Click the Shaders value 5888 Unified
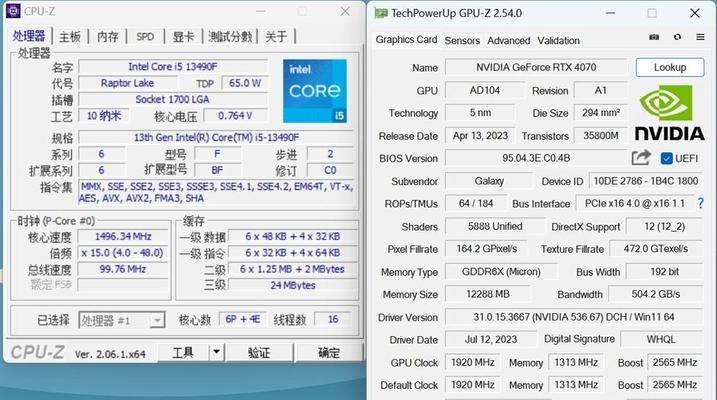 (x=495, y=226)
